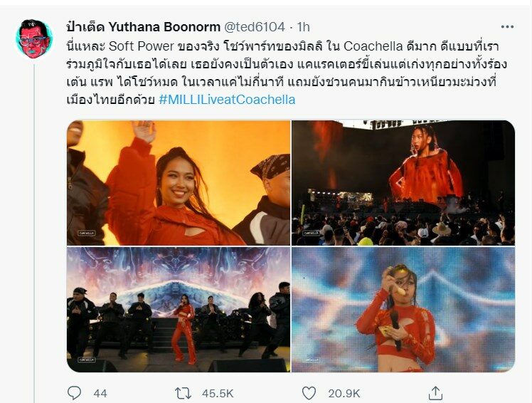This screenshot has width=532, height=403.
Task: Click the 20.9K likes count
Action: pos(344,394)
